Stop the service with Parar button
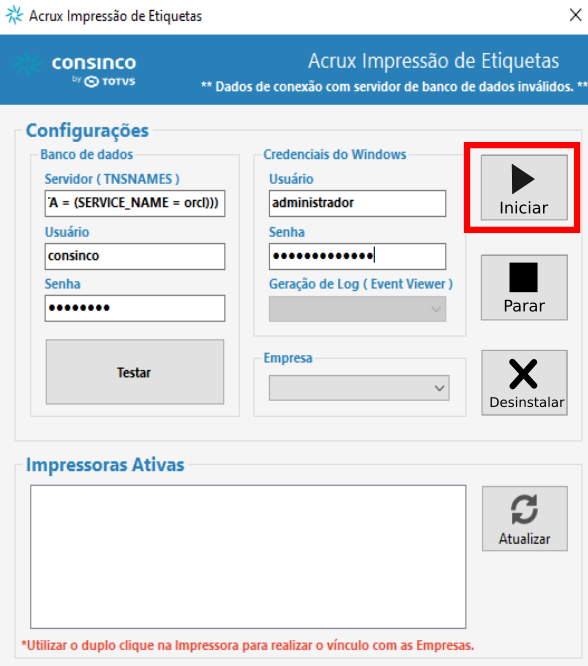 click(524, 288)
